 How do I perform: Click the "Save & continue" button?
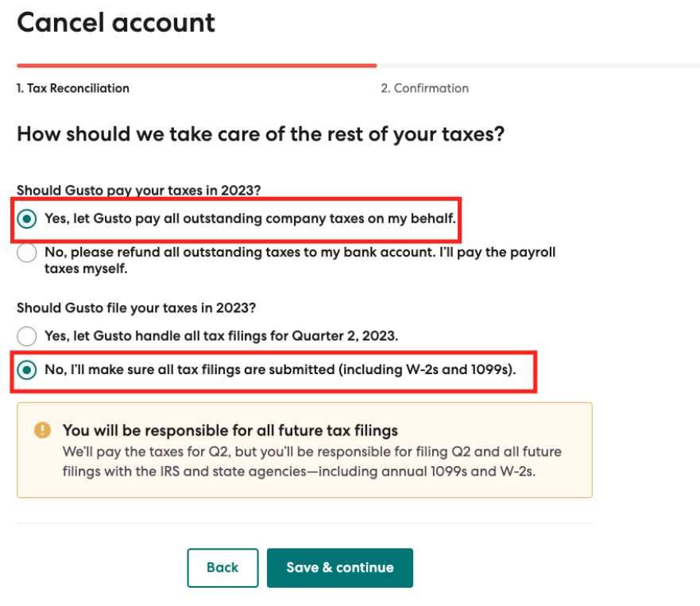pos(340,567)
